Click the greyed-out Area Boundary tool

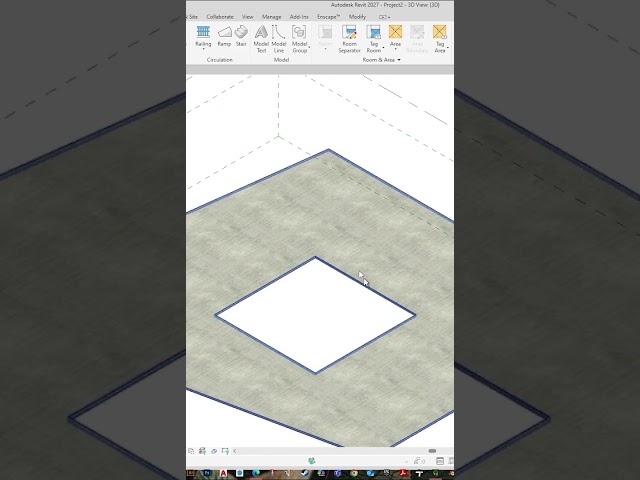417,39
